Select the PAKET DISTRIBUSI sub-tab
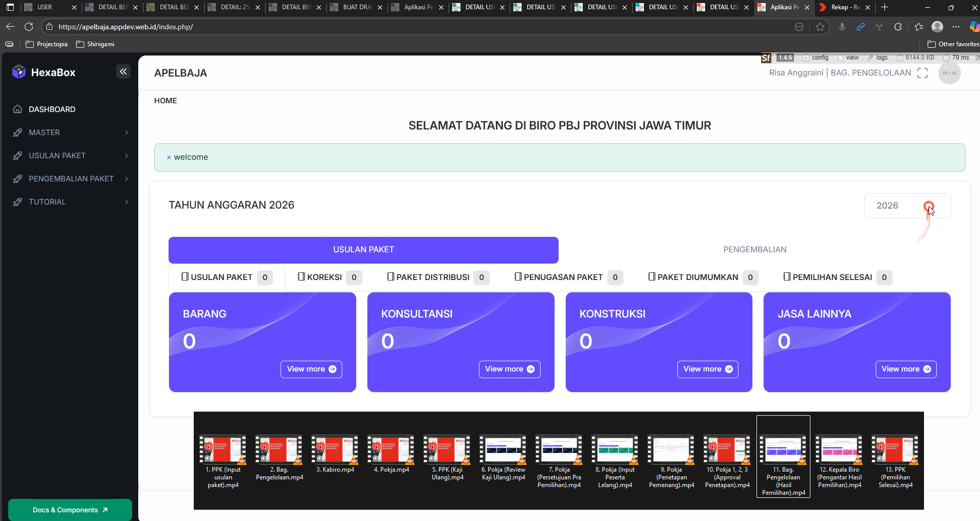The image size is (980, 521). coord(433,277)
